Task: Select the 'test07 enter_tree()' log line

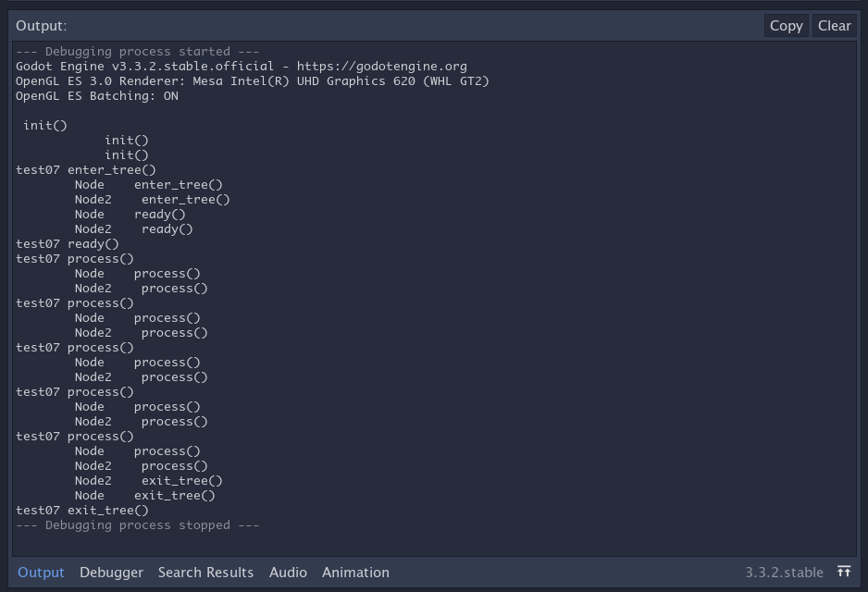Action: [x=85, y=169]
